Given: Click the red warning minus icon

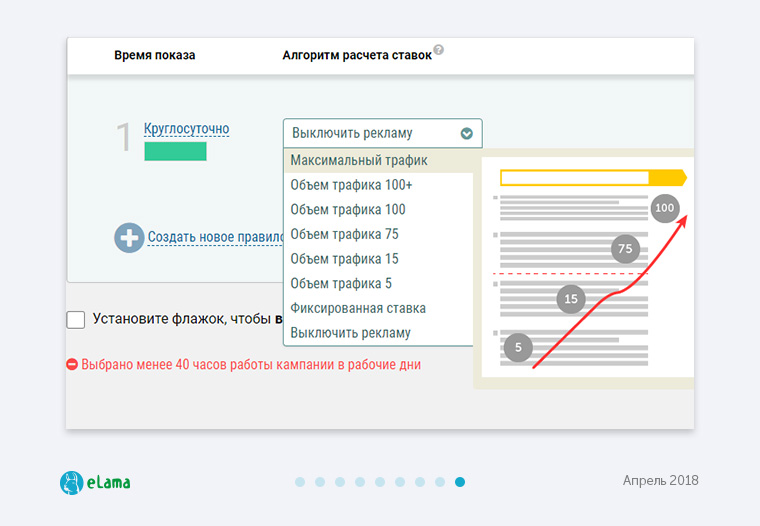Looking at the screenshot, I should 72,365.
